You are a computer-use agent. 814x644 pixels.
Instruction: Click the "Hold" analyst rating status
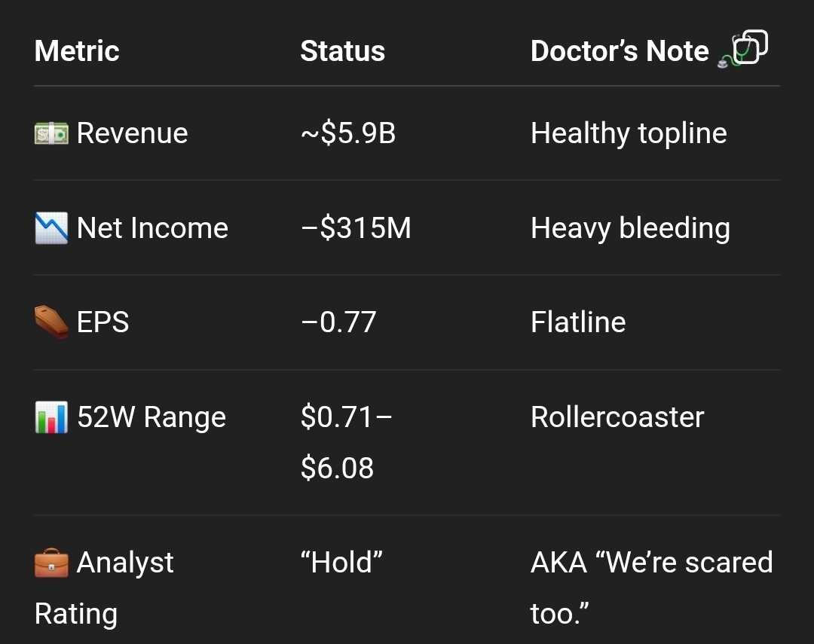(341, 563)
